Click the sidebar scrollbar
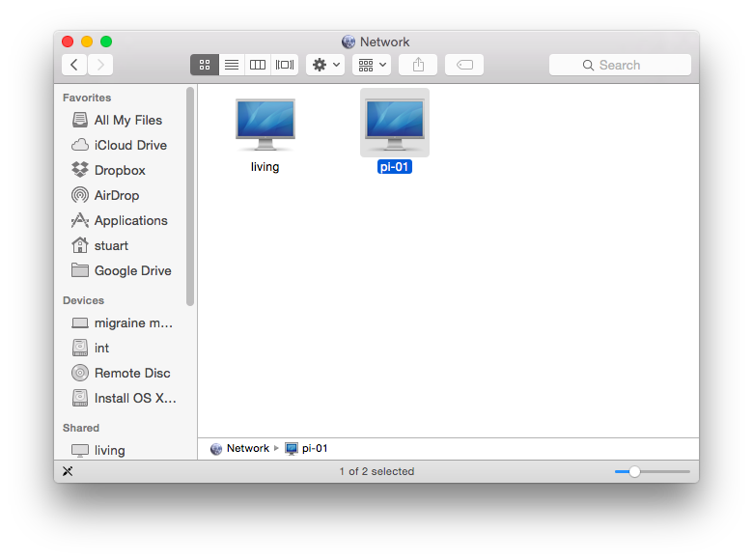Viewport: 753px width, 560px height. 190,193
